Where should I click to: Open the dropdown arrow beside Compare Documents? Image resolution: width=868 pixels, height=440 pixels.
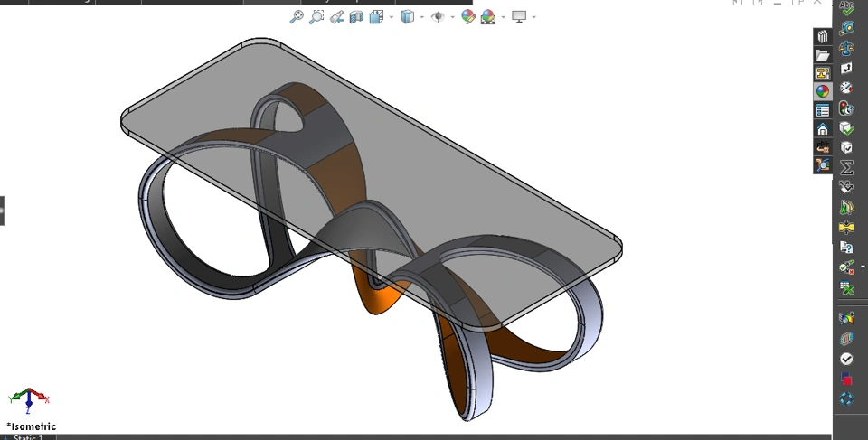(x=863, y=267)
